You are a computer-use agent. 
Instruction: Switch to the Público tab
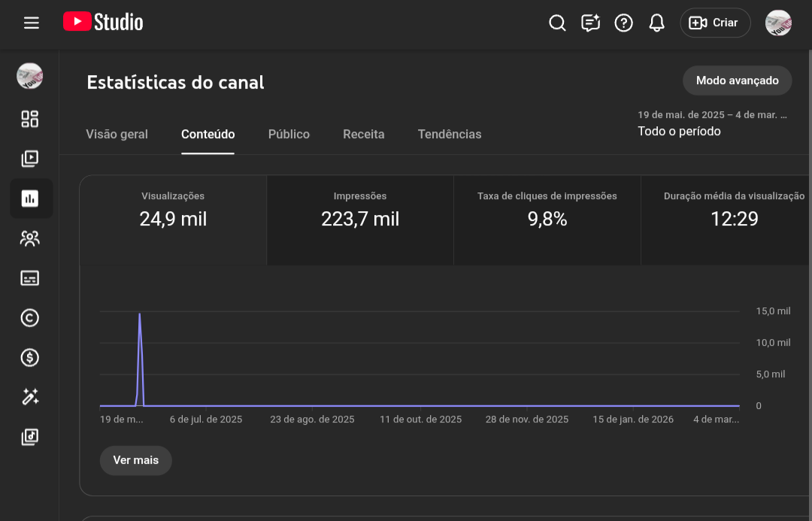click(x=289, y=134)
